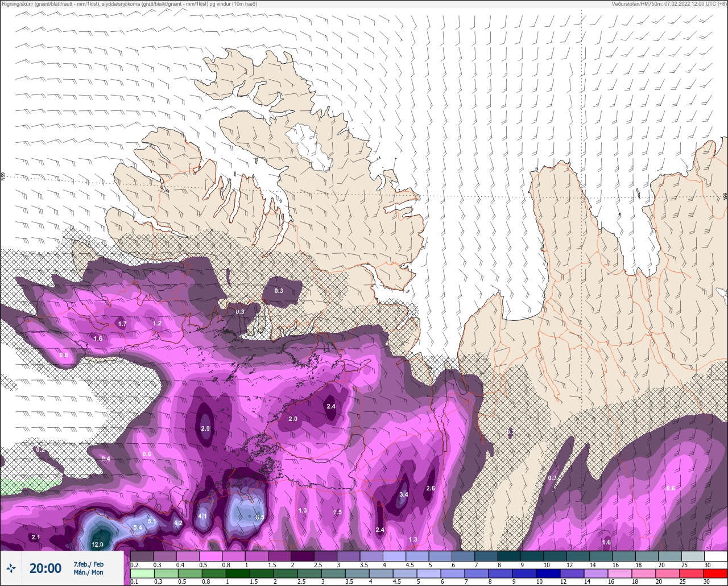Select the pale green swatch labelled 0.1
This screenshot has width=728, height=586.
coord(142,574)
